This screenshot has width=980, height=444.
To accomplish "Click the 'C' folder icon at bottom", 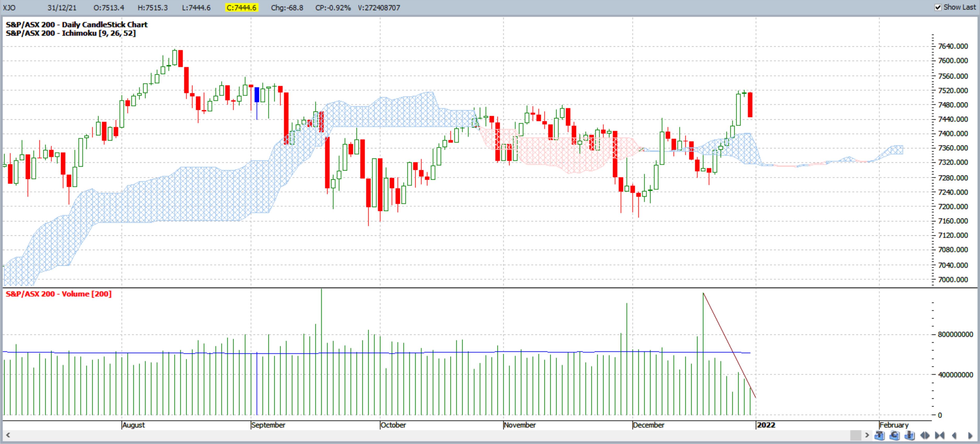I will (894, 435).
